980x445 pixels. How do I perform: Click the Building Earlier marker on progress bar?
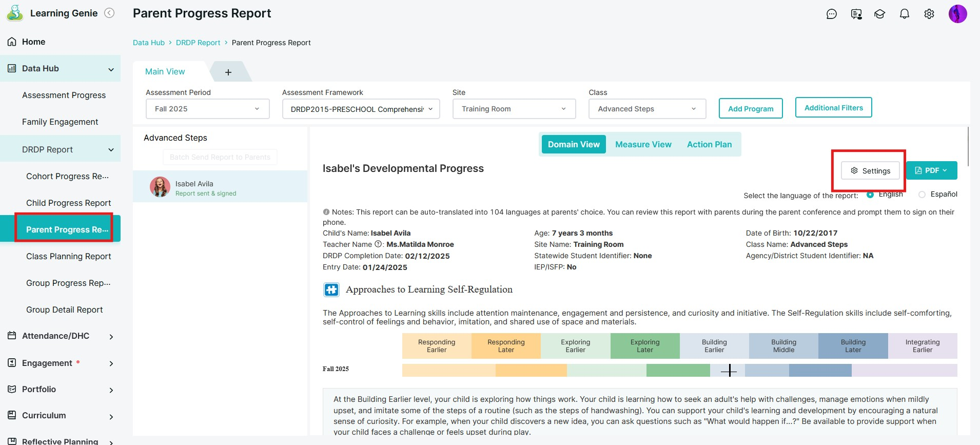[x=729, y=371]
